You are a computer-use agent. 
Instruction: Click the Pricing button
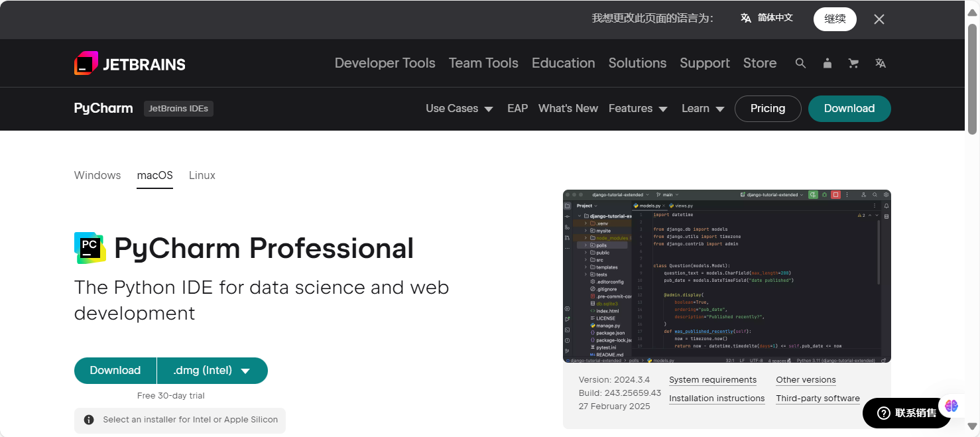(767, 109)
